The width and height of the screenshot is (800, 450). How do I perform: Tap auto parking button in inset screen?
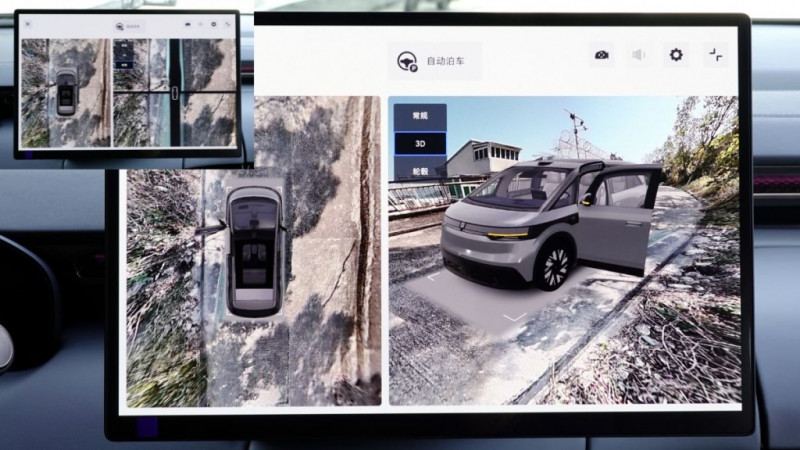(129, 26)
